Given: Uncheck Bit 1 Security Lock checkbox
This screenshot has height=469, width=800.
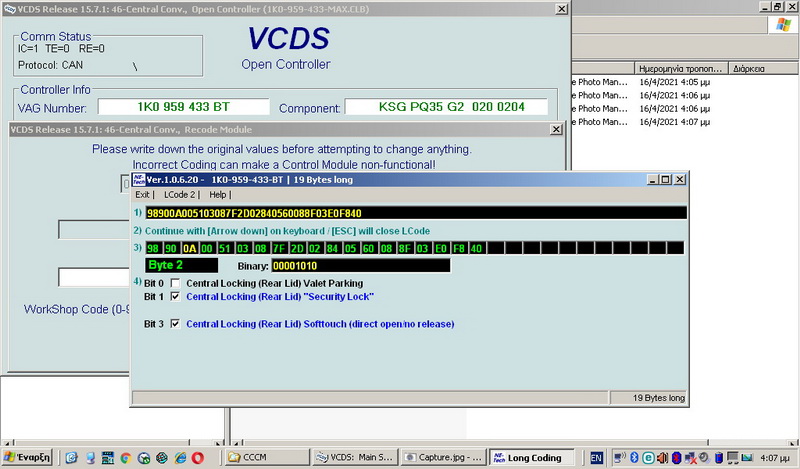Looking at the screenshot, I should click(x=175, y=297).
